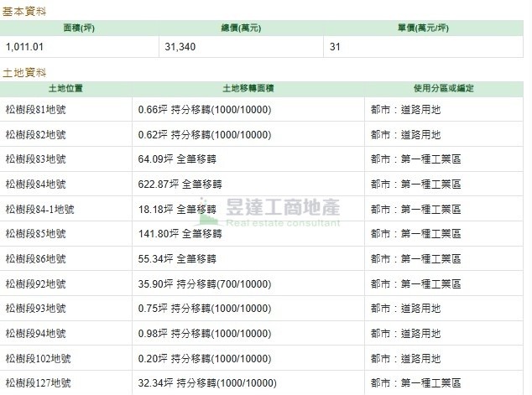Click 35.90坪 持分移轉(700/10000) cell

[248, 283]
